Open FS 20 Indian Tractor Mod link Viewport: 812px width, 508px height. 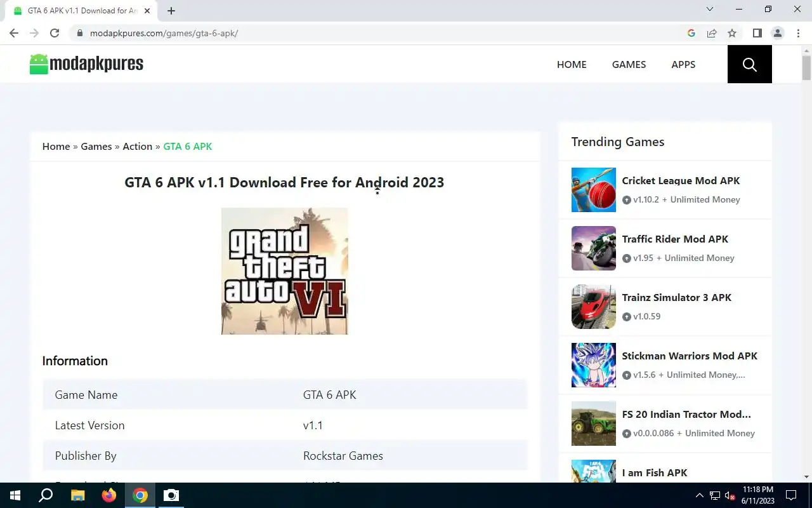click(686, 414)
